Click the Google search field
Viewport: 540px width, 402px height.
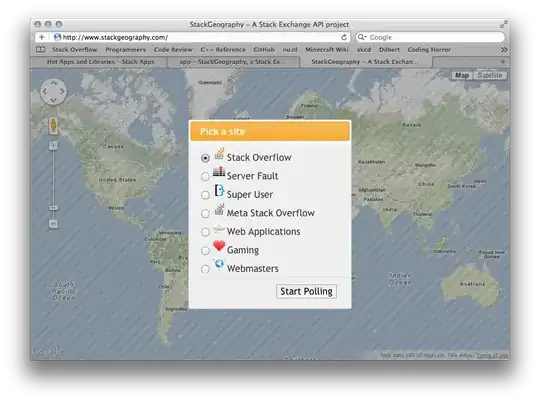[x=430, y=37]
